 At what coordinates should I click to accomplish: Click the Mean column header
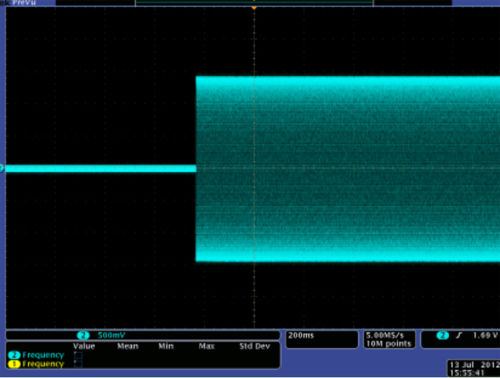coord(128,346)
